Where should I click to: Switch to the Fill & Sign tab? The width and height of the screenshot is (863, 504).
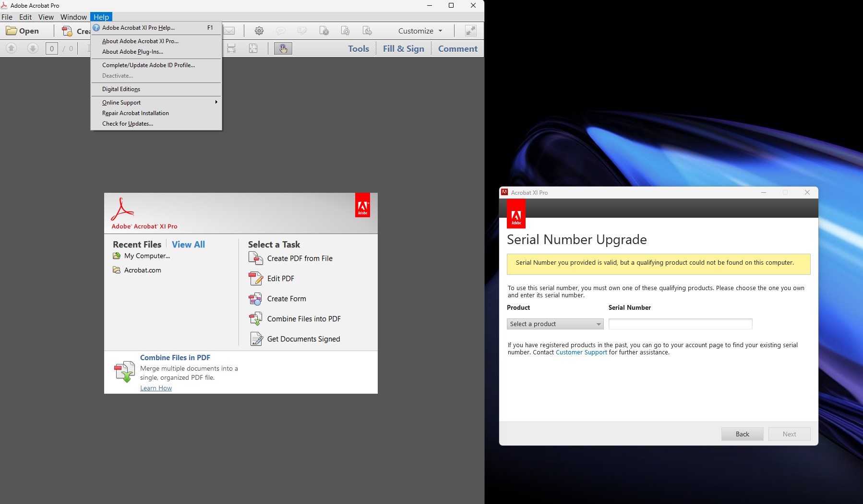tap(403, 48)
